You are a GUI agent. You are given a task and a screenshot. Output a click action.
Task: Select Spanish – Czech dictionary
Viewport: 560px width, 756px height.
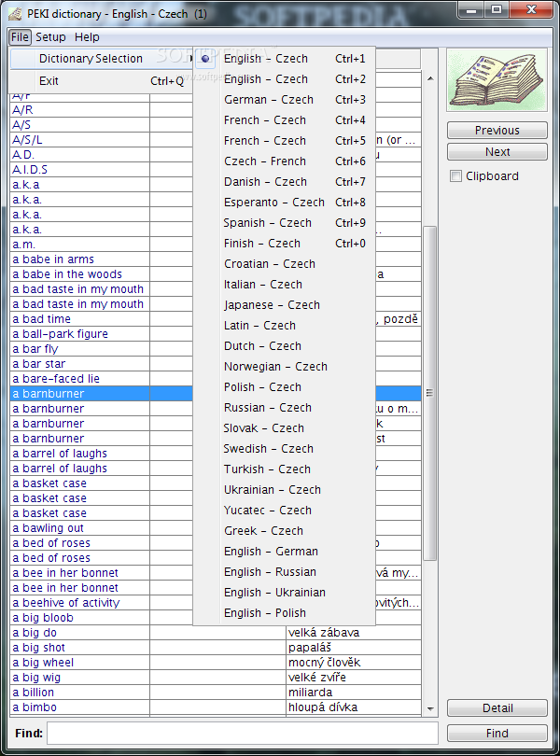coord(284,223)
